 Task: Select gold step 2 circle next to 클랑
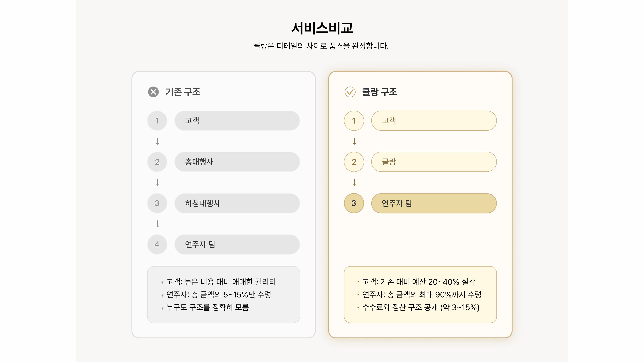354,162
